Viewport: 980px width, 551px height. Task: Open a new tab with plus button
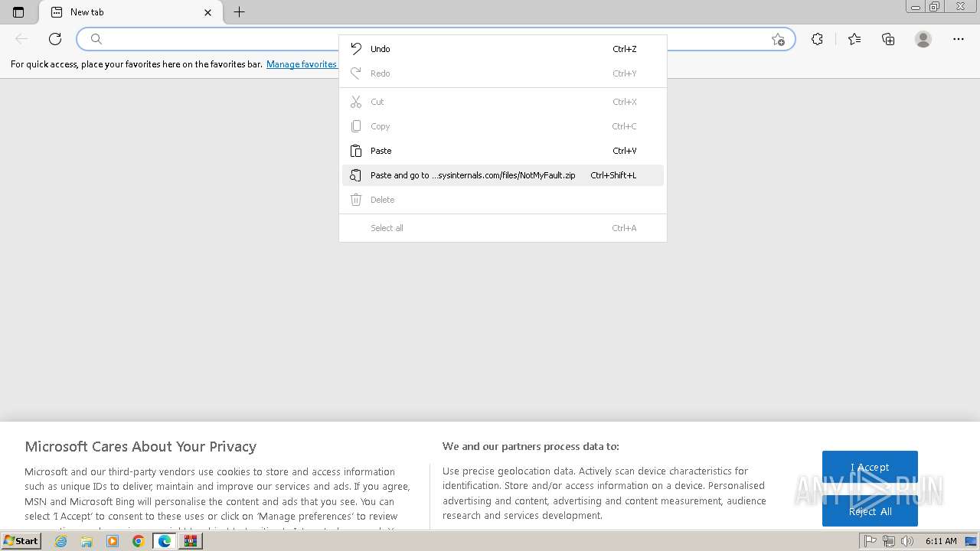tap(240, 12)
